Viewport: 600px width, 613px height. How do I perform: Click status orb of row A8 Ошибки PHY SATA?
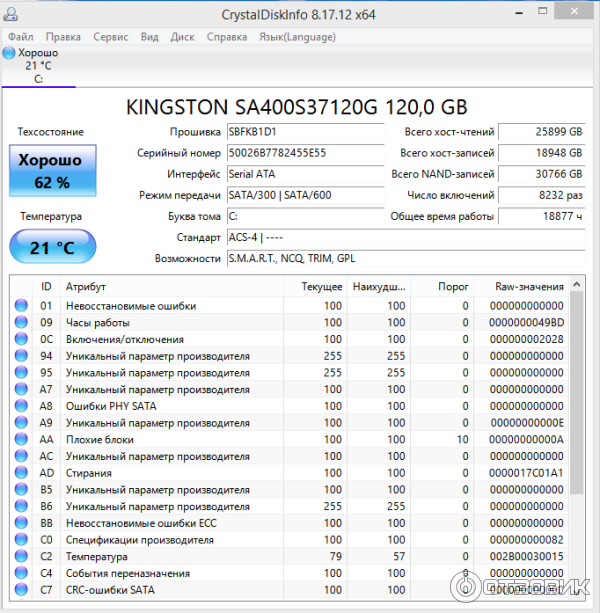[21, 406]
